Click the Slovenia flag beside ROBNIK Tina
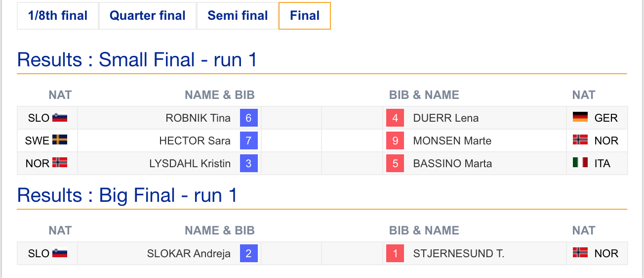This screenshot has height=278, width=644. pyautogui.click(x=60, y=118)
